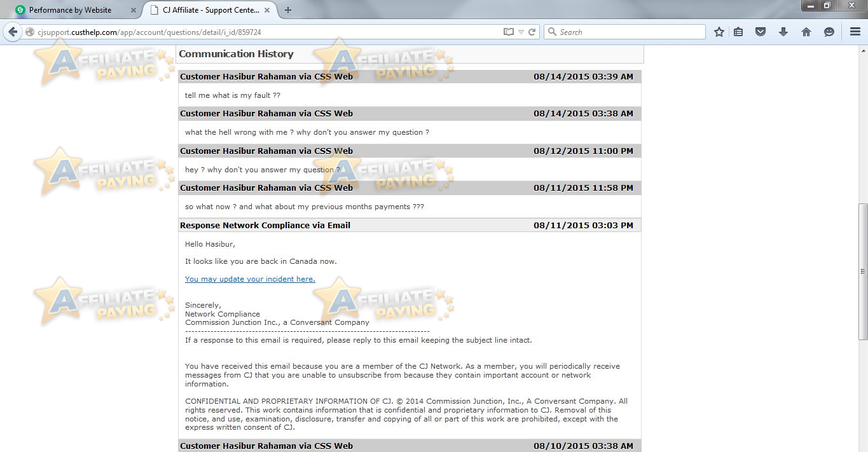Select text 'tell me what is my fault ??'
Image resolution: width=868 pixels, height=452 pixels.
coord(233,95)
